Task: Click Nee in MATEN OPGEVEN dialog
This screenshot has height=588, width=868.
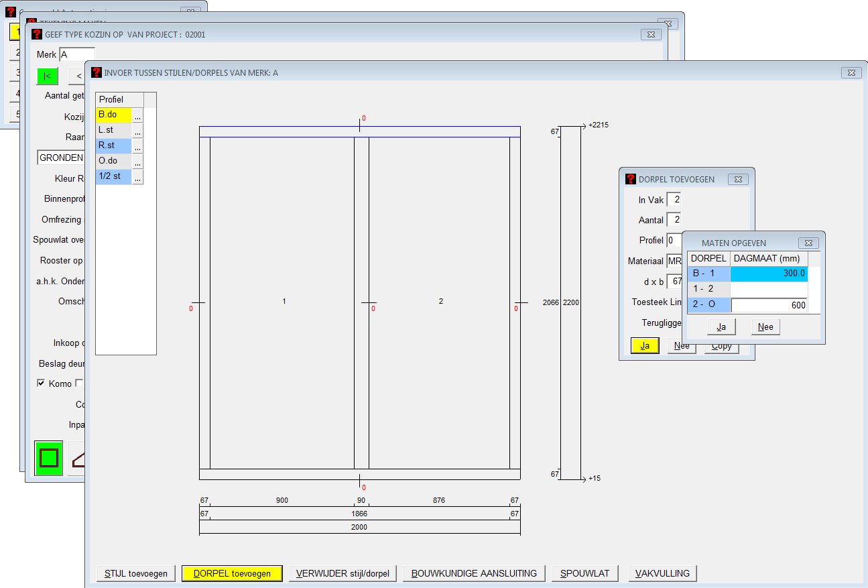Action: (x=765, y=327)
